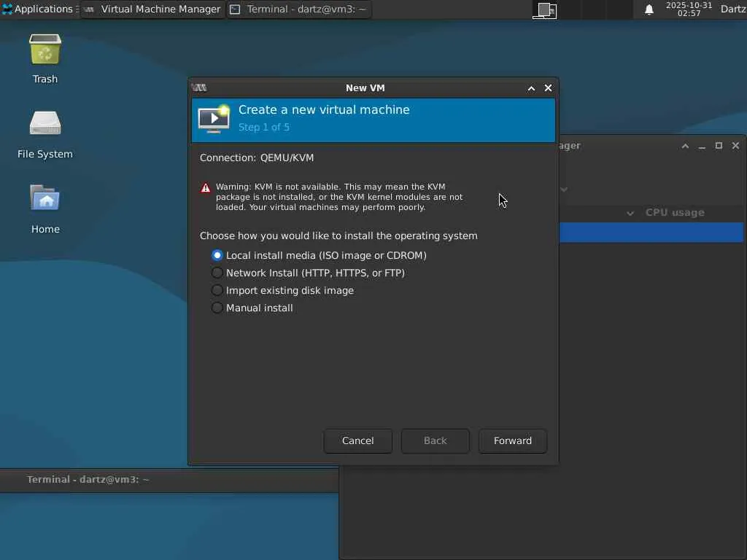This screenshot has width=747, height=560.
Task: Open the Trash desktop icon
Action: pos(45,58)
